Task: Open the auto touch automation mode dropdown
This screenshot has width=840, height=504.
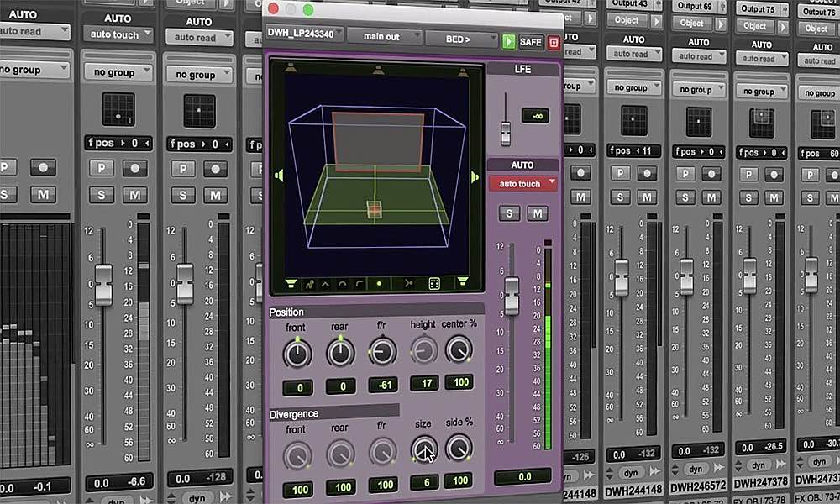Action: click(x=522, y=182)
